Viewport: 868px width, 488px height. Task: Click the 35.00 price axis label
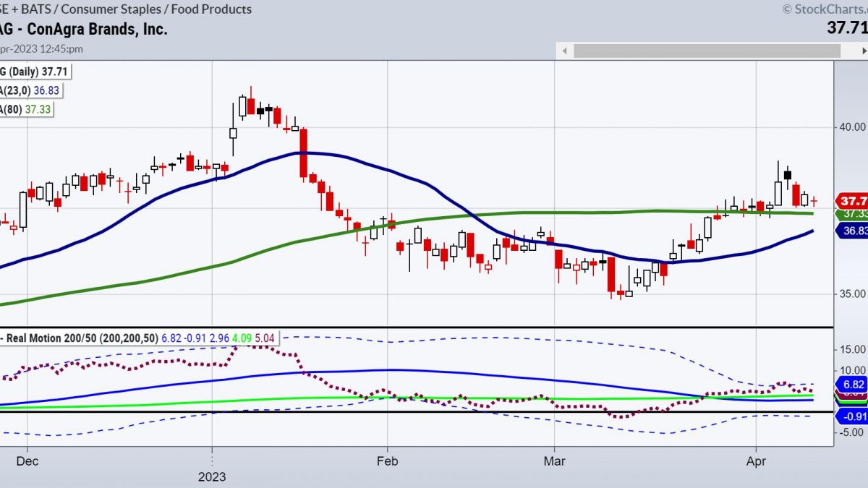click(851, 294)
